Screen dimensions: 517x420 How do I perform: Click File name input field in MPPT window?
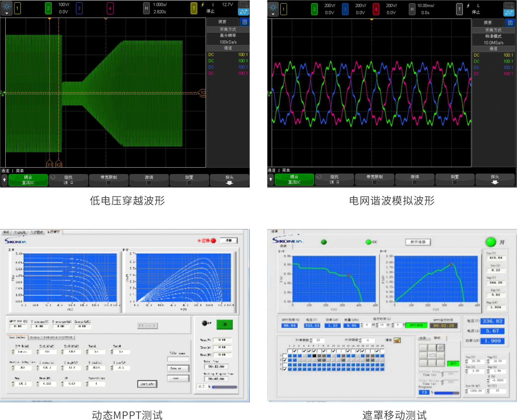pyautogui.click(x=178, y=359)
